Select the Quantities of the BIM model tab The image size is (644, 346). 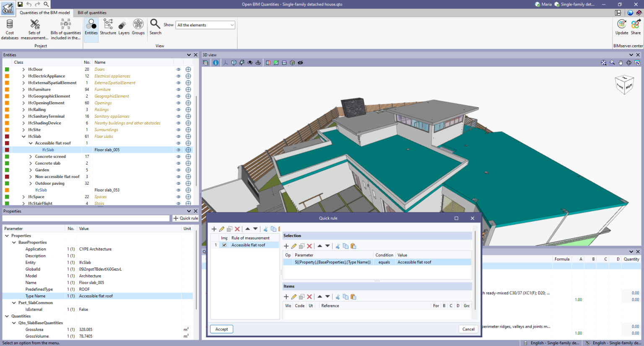44,13
